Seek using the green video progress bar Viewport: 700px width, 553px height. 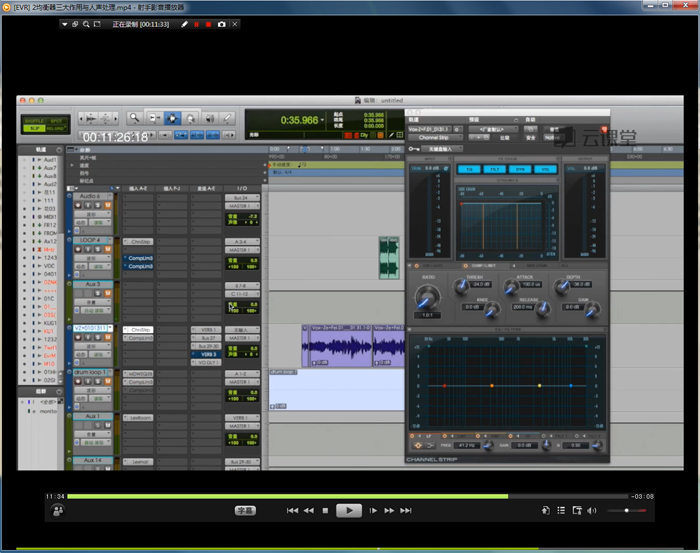pyautogui.click(x=348, y=496)
